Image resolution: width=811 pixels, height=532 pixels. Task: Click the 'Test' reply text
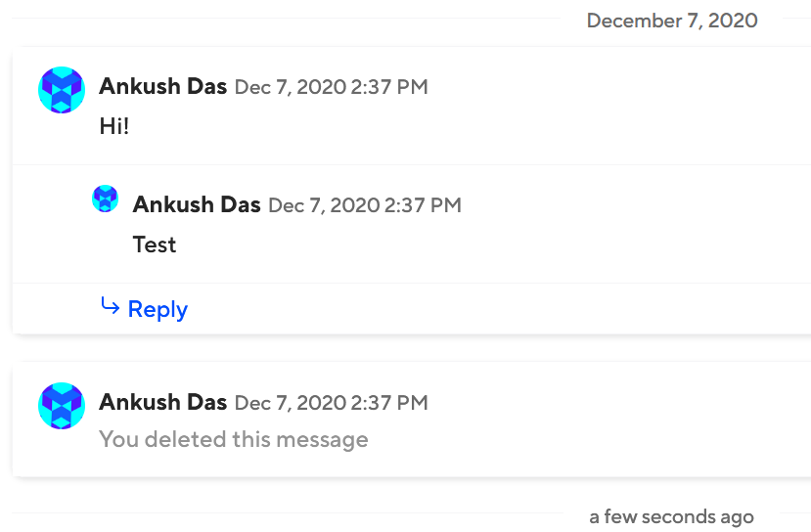[x=155, y=244]
